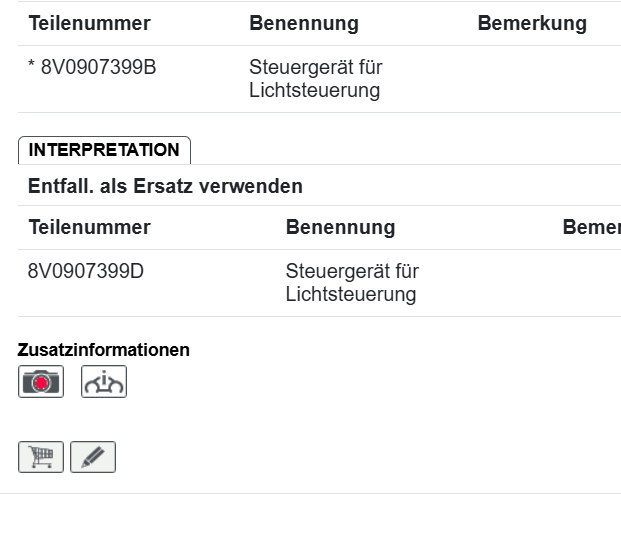621x553 pixels.
Task: Click the description beside 8V0907399B
Action: (315, 79)
